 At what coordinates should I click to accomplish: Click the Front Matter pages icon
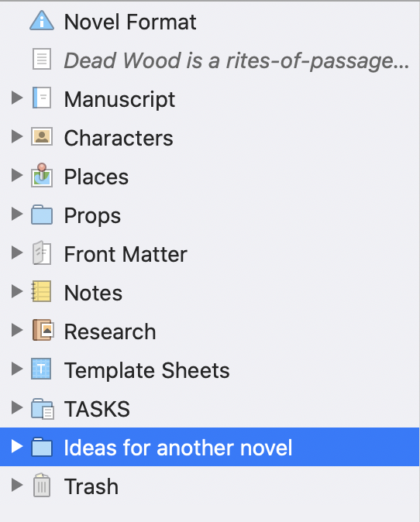click(42, 252)
